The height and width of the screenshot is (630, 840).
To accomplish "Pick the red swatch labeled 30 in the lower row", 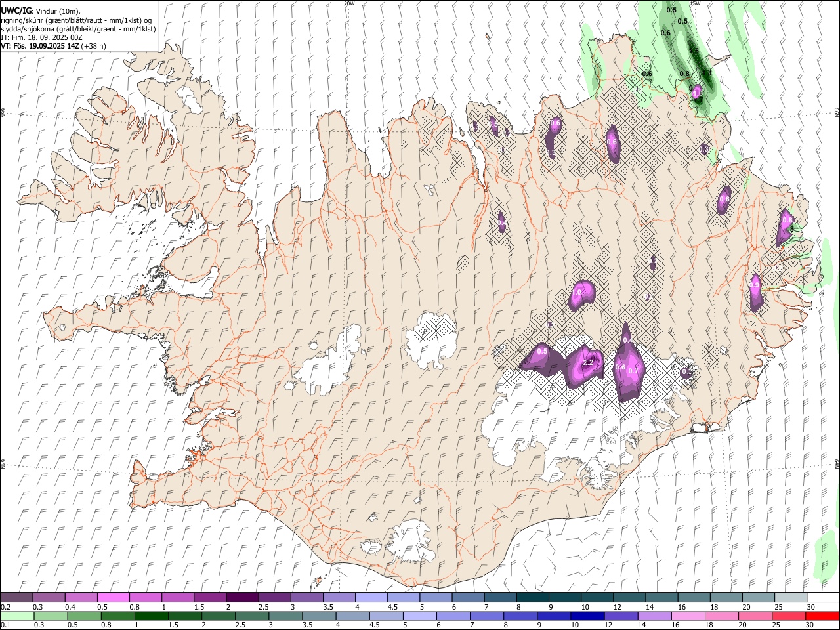I will [822, 616].
